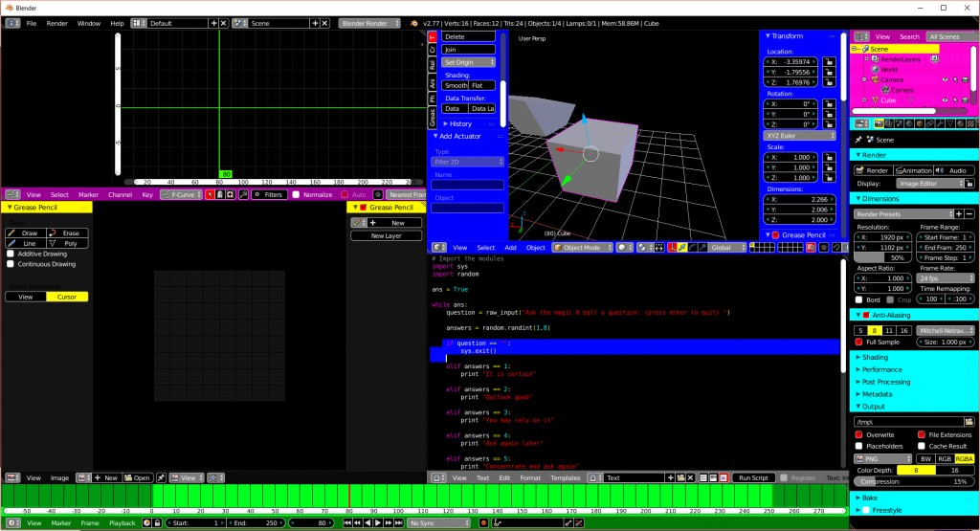The image size is (980, 531).
Task: Jump to timeline start frame
Action: pos(347,523)
